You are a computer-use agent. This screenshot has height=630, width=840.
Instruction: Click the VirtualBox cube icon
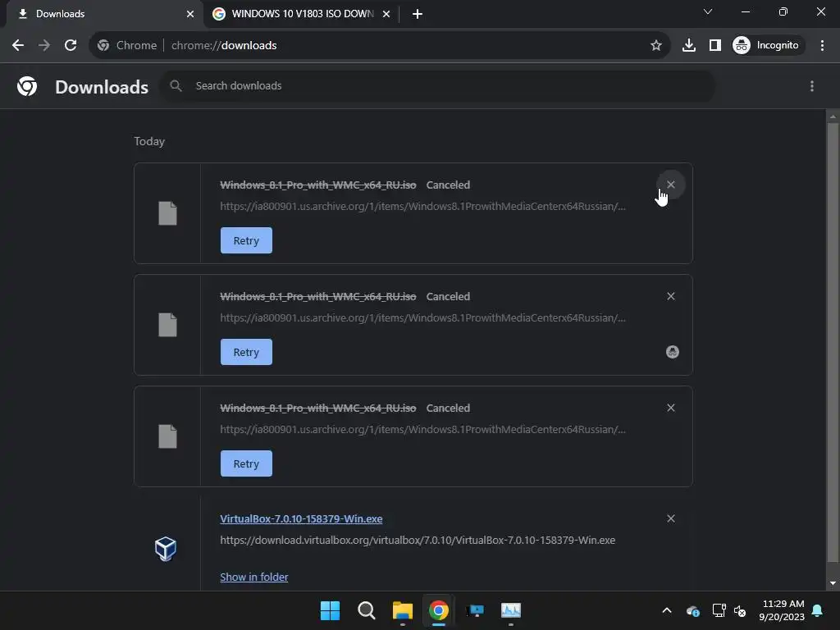pos(166,549)
